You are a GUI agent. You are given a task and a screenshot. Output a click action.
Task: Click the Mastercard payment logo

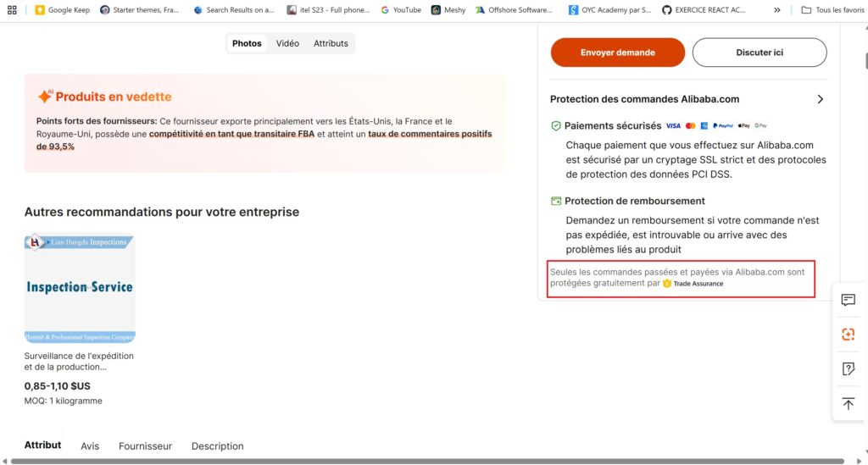(690, 126)
